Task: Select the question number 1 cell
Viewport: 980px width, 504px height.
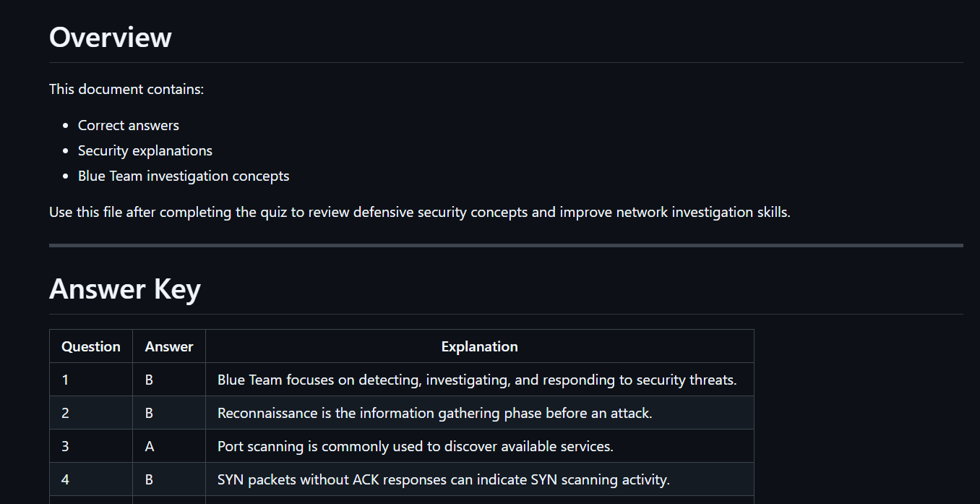Action: 91,380
